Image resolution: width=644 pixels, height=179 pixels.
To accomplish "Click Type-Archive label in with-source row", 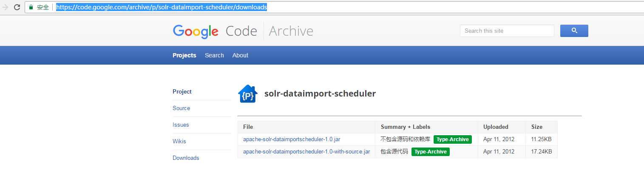I will pos(431,152).
